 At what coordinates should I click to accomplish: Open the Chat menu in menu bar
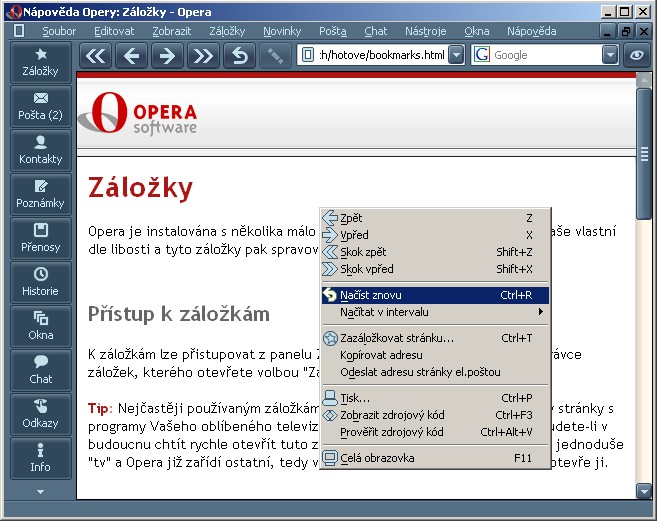(375, 31)
